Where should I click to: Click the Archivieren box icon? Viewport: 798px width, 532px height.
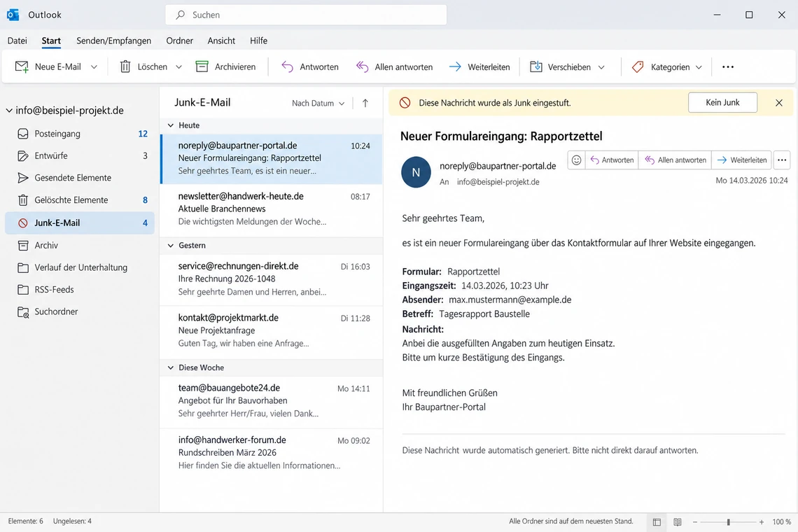(x=202, y=66)
